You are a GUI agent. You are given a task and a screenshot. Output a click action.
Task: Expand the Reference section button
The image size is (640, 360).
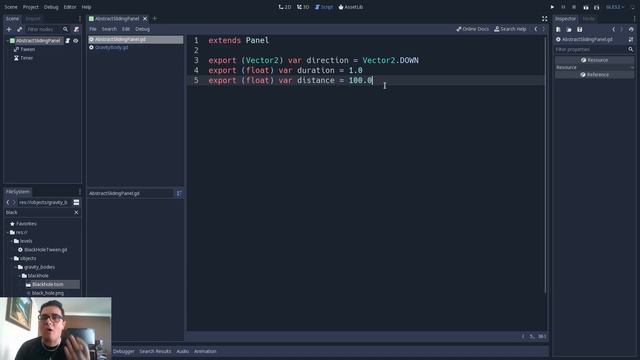(594, 75)
